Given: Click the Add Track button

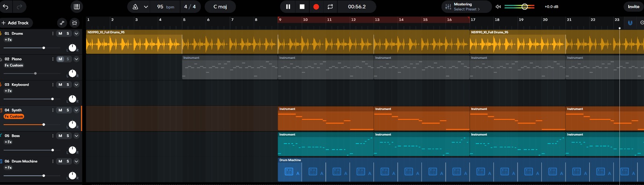Looking at the screenshot, I should (x=15, y=23).
